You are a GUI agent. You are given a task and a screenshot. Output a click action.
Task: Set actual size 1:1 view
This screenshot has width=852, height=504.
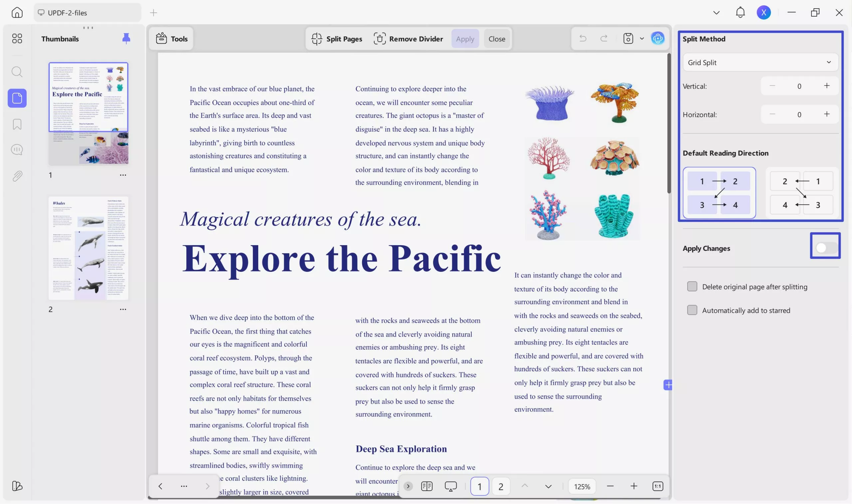pyautogui.click(x=658, y=486)
